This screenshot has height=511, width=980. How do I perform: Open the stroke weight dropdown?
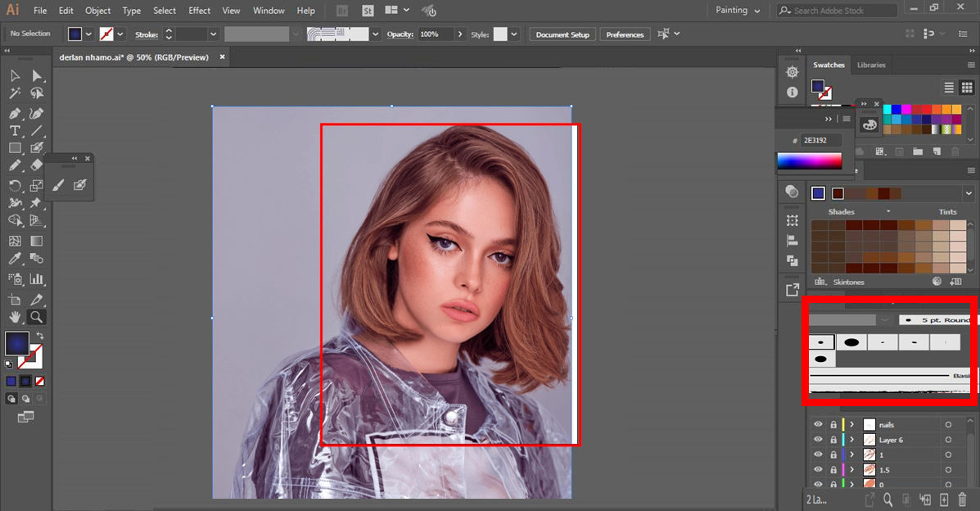pos(213,34)
